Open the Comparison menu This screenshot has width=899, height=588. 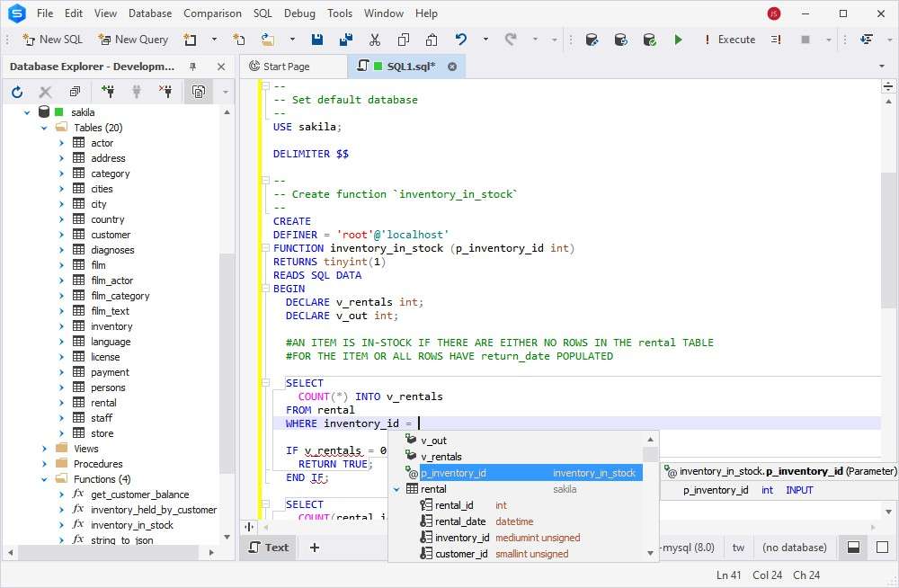point(212,13)
